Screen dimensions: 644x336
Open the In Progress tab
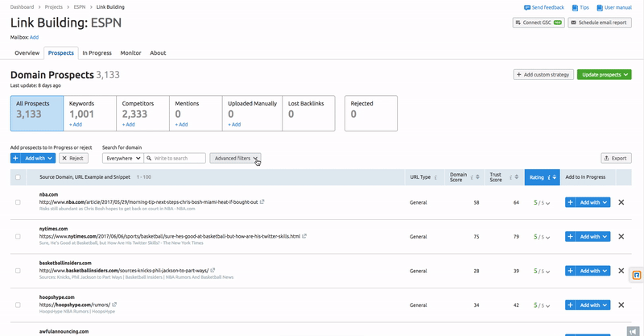(97, 53)
